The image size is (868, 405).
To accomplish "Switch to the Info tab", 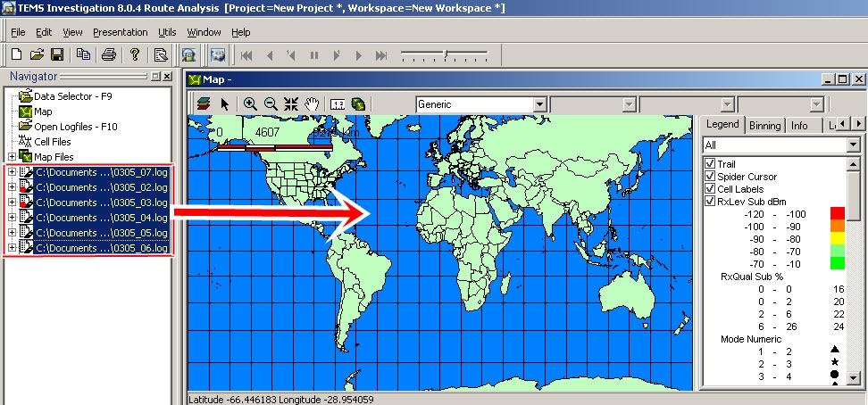I will point(799,126).
